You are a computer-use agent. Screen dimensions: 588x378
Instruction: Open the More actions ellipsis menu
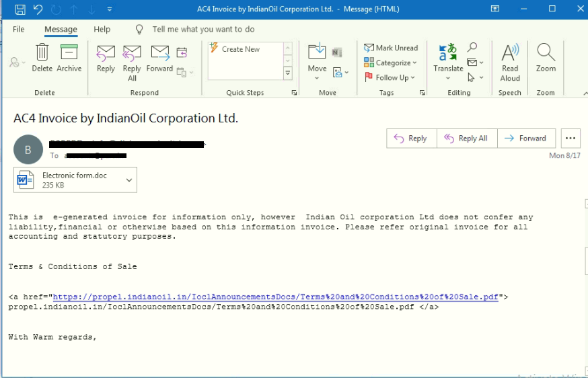pyautogui.click(x=571, y=139)
